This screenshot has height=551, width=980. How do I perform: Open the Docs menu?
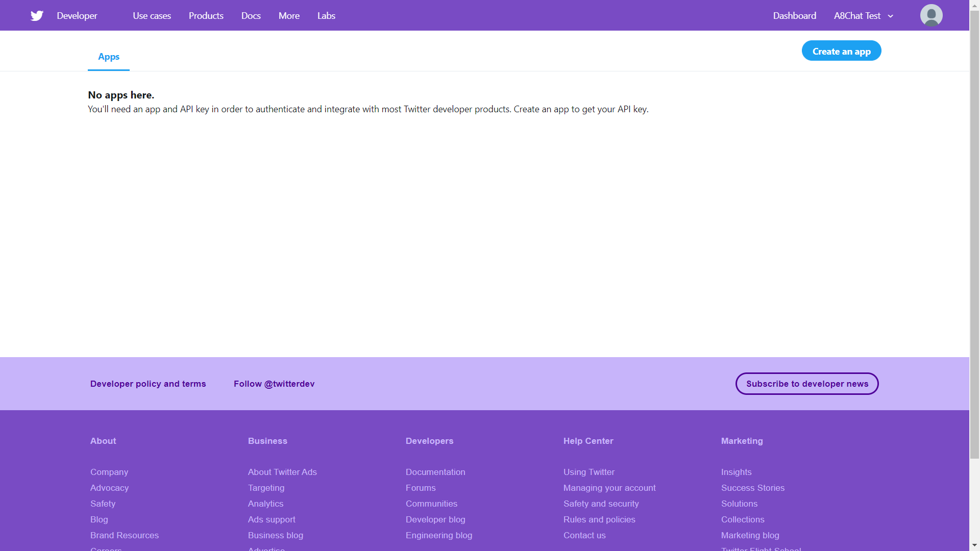(x=251, y=16)
